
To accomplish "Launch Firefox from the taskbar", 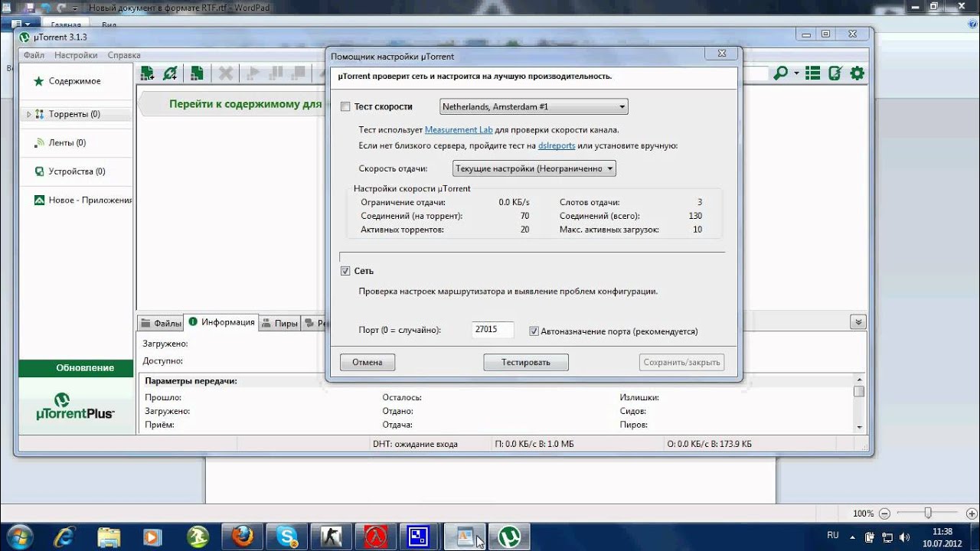I will pyautogui.click(x=243, y=536).
